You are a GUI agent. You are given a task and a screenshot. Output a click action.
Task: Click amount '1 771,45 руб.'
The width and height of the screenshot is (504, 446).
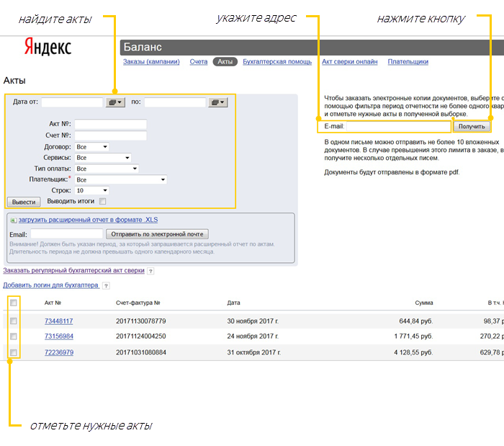coord(414,336)
